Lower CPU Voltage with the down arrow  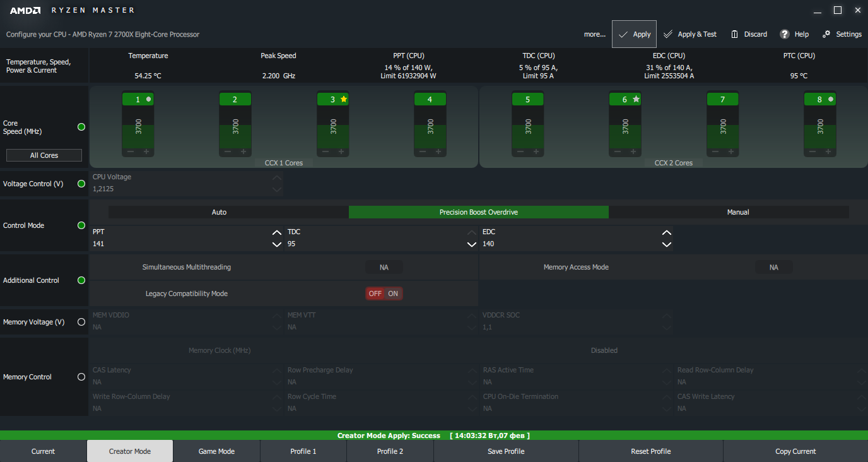click(x=276, y=189)
